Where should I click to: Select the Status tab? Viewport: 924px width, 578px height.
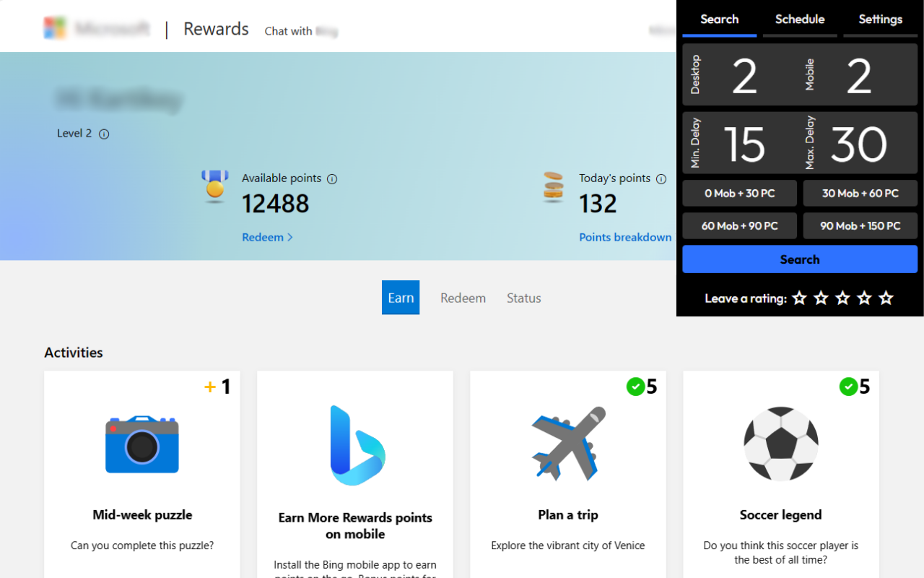[x=523, y=298]
